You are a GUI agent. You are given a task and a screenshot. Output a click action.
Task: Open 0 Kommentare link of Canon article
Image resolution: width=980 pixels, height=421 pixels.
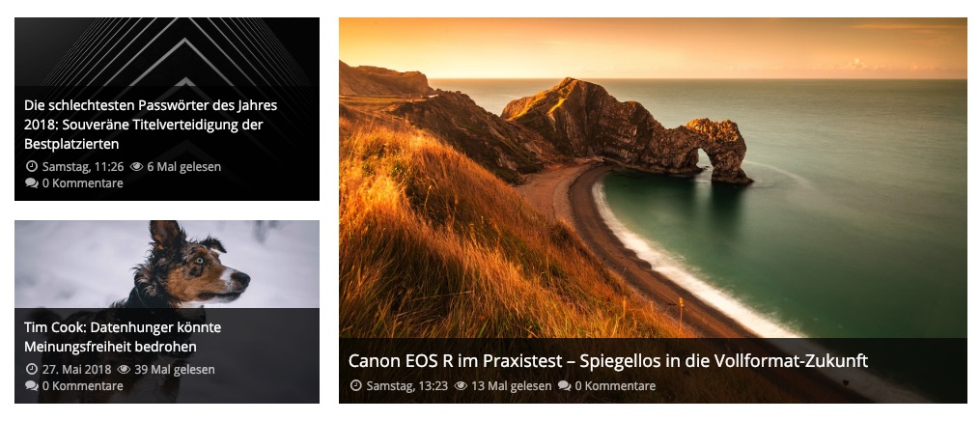(615, 385)
